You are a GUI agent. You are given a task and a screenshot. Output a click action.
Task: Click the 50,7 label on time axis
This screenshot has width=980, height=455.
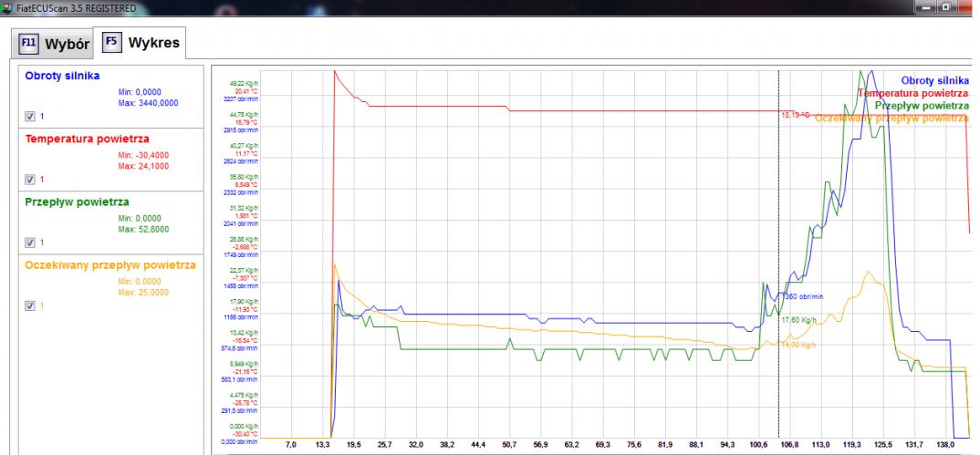click(509, 445)
